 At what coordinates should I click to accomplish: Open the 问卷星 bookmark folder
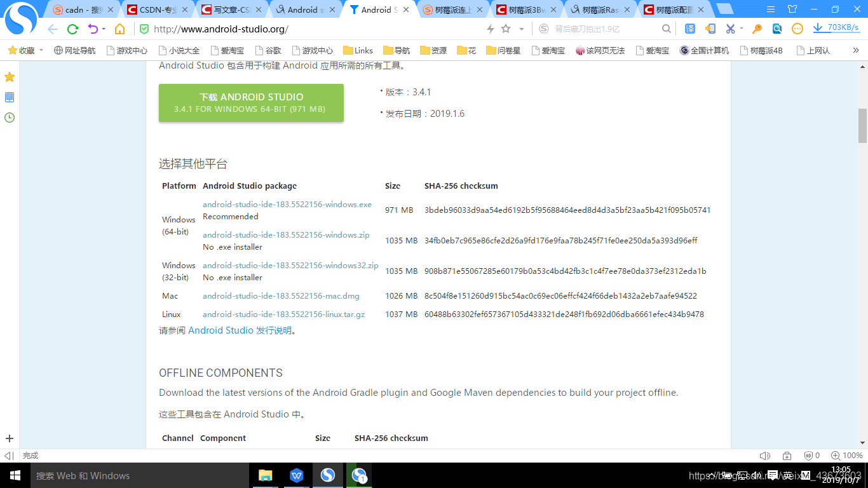[503, 50]
